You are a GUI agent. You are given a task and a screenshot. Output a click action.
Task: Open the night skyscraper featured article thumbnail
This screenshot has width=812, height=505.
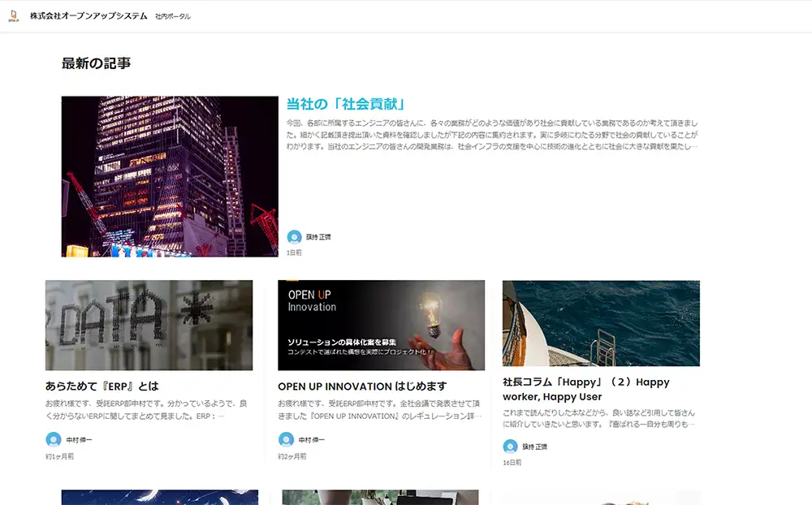(x=170, y=177)
